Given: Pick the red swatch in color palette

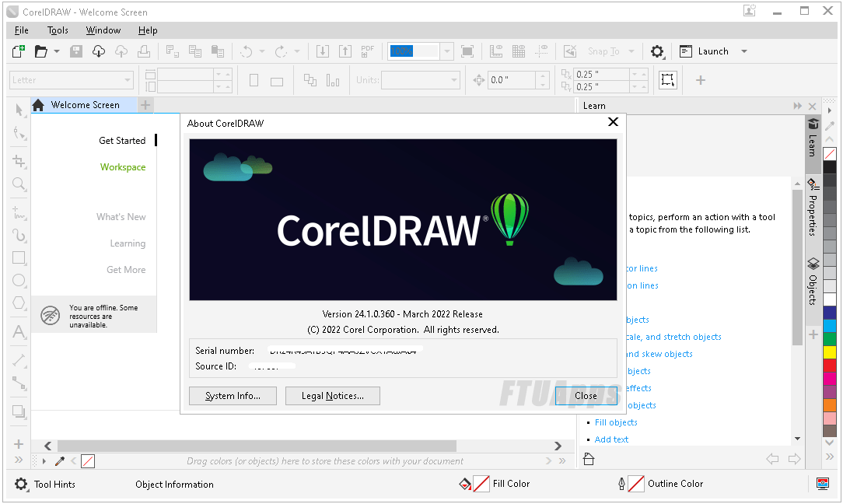Looking at the screenshot, I should pos(830,366).
